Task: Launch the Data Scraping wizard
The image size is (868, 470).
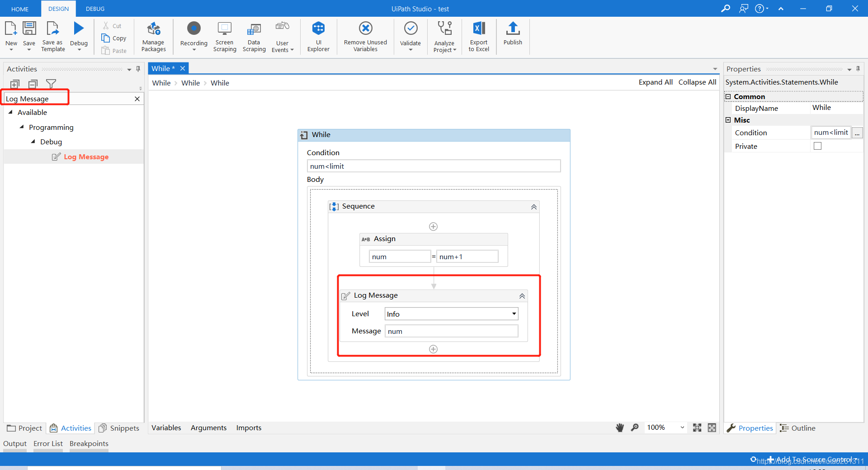Action: [x=254, y=36]
